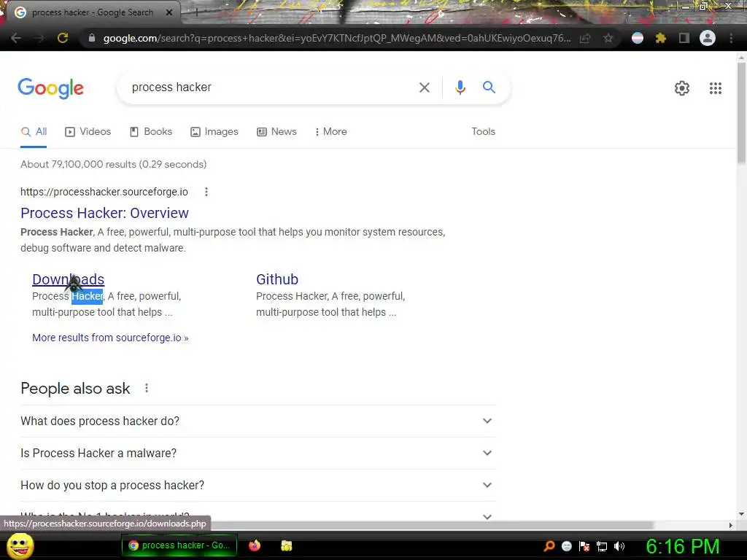
Task: Open Google apps grid
Action: point(716,88)
